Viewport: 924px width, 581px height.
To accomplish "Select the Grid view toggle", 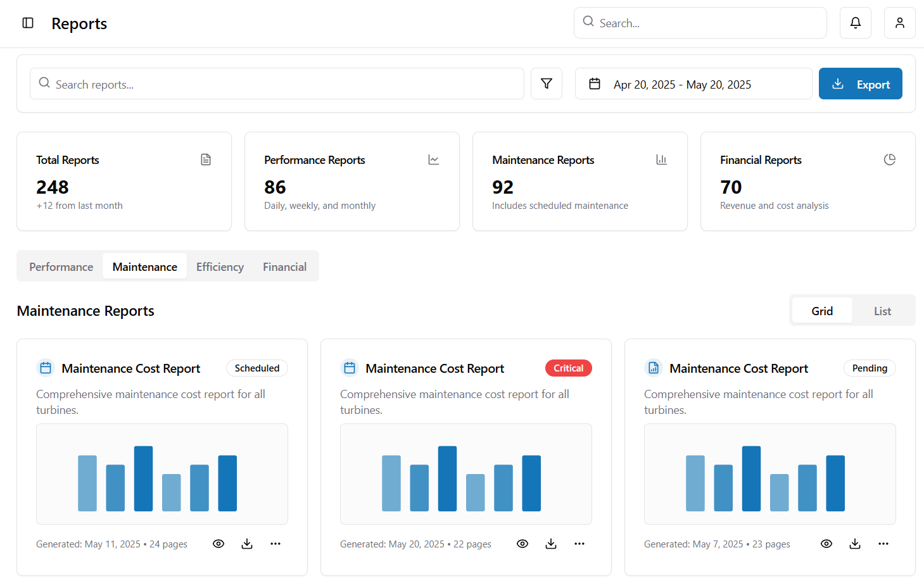I will [821, 311].
